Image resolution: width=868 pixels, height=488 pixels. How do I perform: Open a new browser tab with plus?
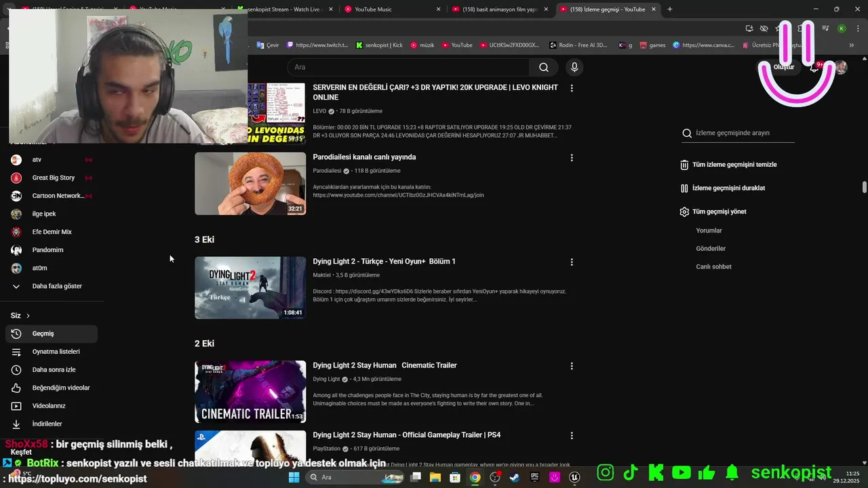pyautogui.click(x=670, y=9)
